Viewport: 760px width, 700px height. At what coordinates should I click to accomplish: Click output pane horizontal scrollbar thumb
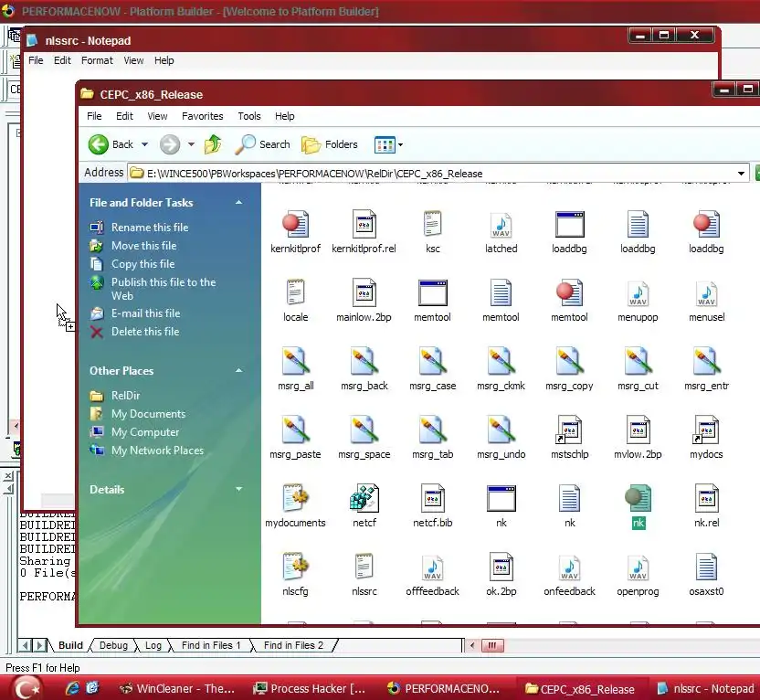[492, 645]
